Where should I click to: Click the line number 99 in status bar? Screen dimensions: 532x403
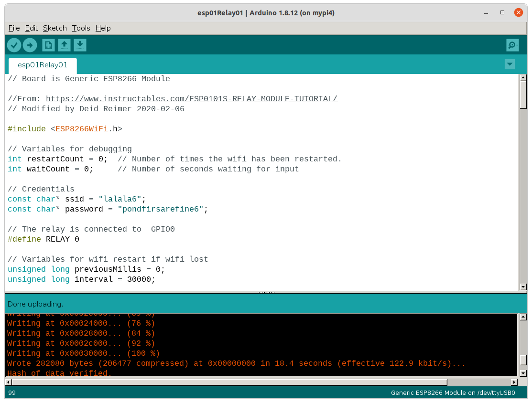(x=12, y=392)
